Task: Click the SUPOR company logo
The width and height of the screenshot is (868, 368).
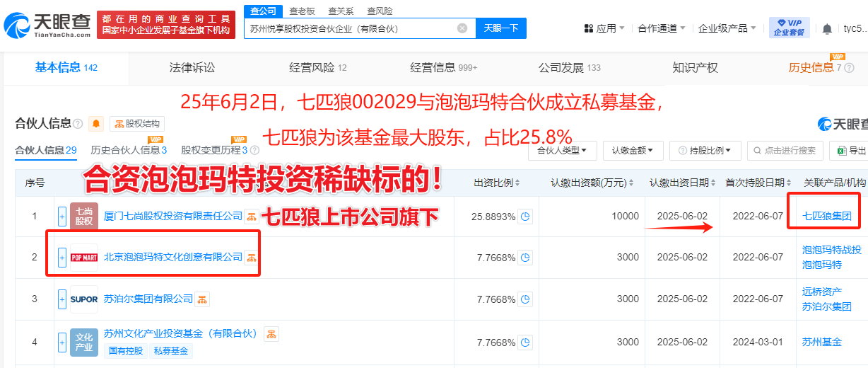Action: pos(84,299)
